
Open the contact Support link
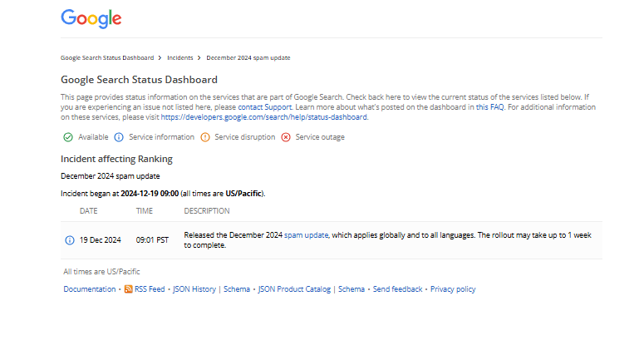point(264,107)
